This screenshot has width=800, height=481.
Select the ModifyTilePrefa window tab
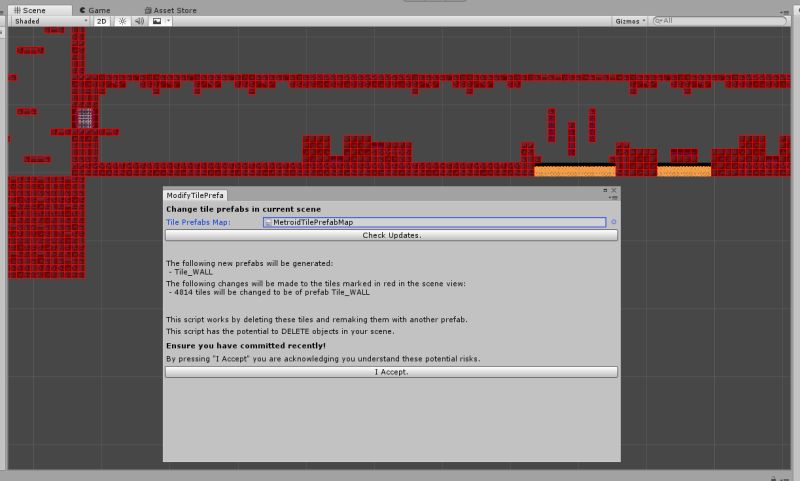click(195, 195)
